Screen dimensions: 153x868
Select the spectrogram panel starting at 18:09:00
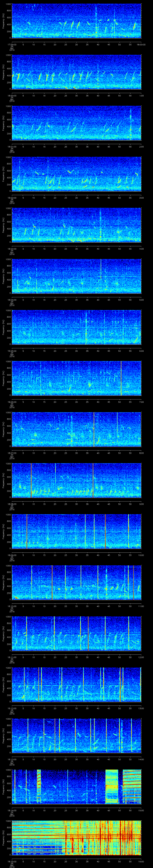[x=77, y=531]
